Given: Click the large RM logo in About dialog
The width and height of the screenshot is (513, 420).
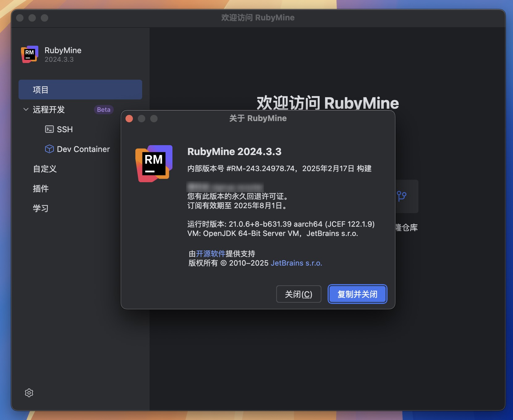Looking at the screenshot, I should [x=154, y=163].
